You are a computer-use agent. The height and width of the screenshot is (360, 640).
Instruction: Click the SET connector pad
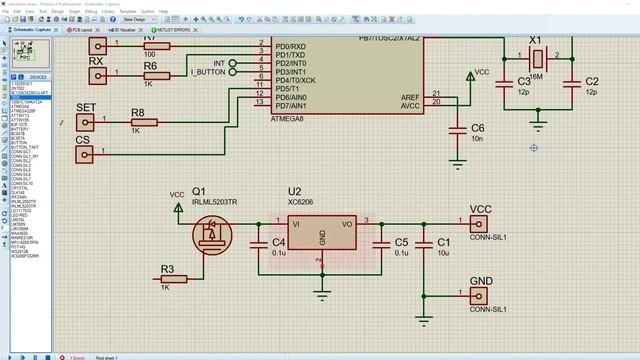click(x=85, y=122)
